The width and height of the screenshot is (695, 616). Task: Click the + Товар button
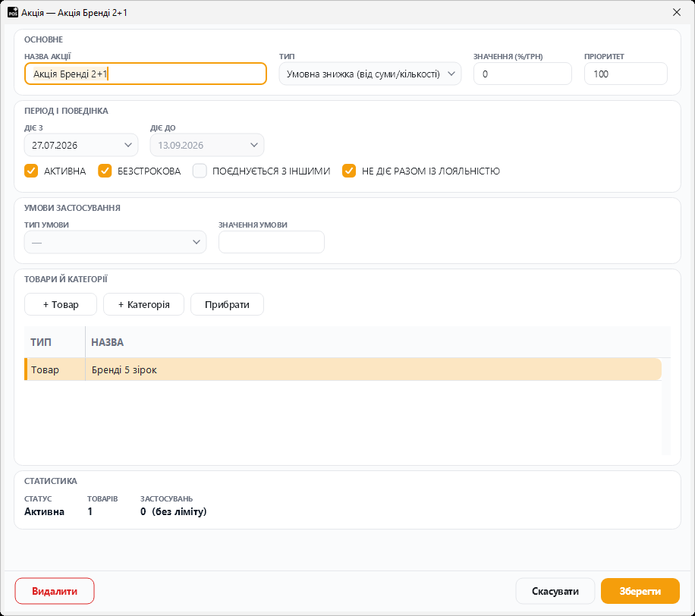pyautogui.click(x=61, y=304)
